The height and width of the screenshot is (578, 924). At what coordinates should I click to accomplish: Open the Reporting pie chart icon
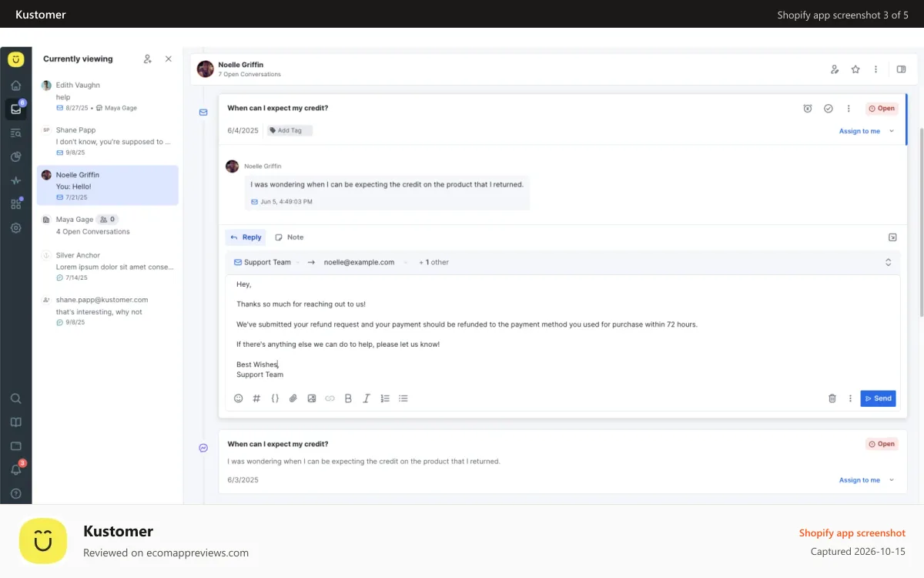(x=15, y=157)
